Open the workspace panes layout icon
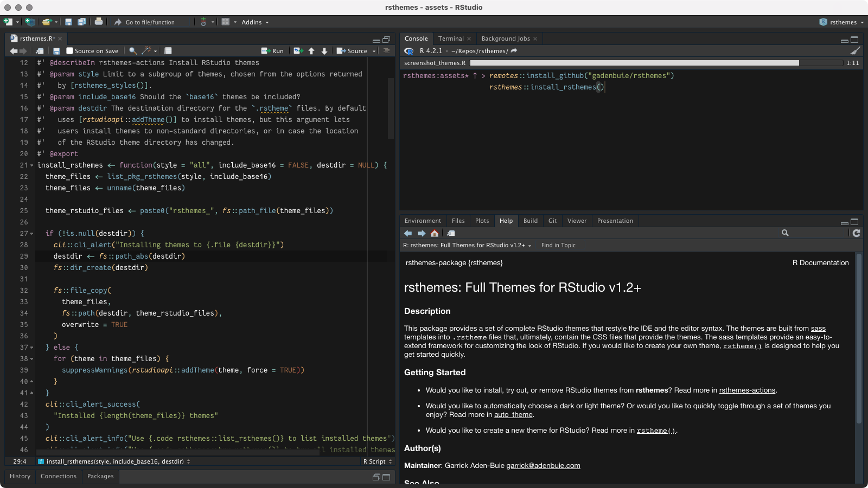Viewport: 868px width, 488px height. [x=226, y=22]
